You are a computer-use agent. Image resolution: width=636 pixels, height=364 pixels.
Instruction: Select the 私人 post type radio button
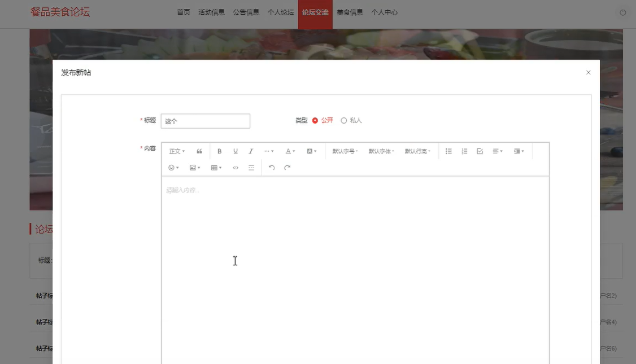[343, 120]
